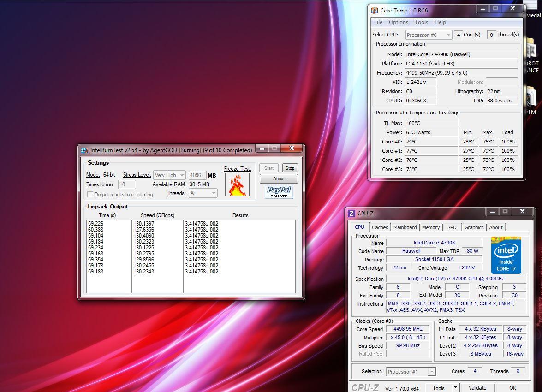Click the Available RAM 3015 MB value
Viewport: 542px width, 392px height.
(199, 184)
